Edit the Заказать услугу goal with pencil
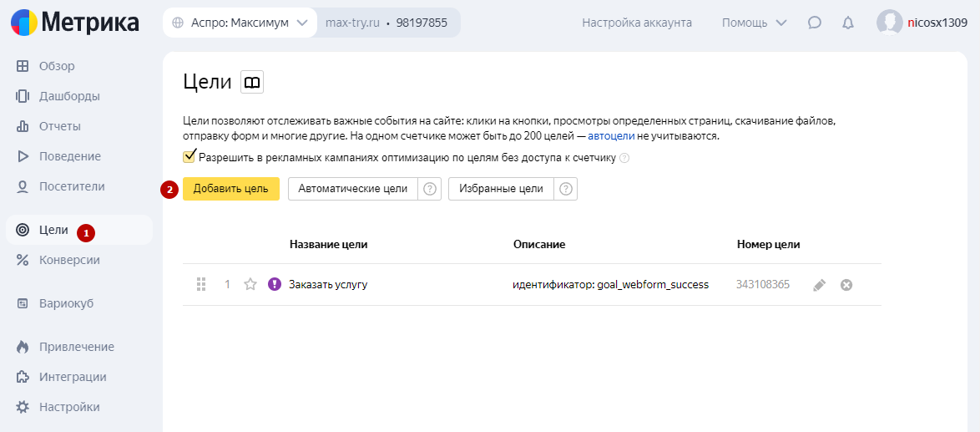Viewport: 980px width, 432px height. [x=820, y=285]
